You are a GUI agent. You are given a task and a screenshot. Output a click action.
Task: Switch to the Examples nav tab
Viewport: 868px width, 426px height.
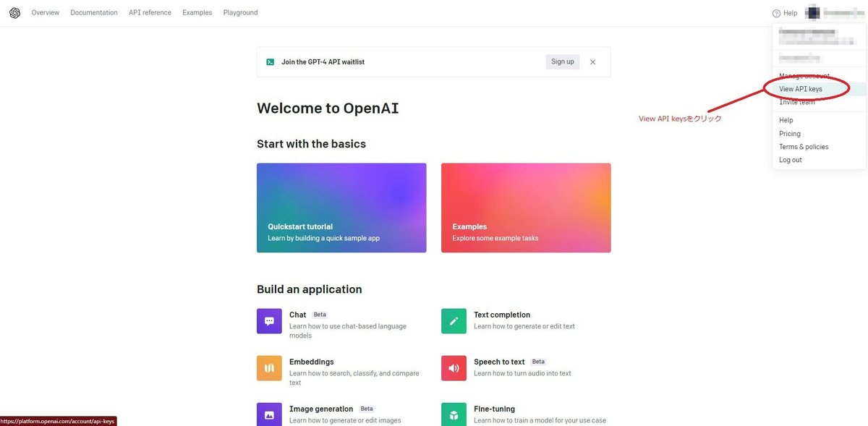click(x=197, y=13)
